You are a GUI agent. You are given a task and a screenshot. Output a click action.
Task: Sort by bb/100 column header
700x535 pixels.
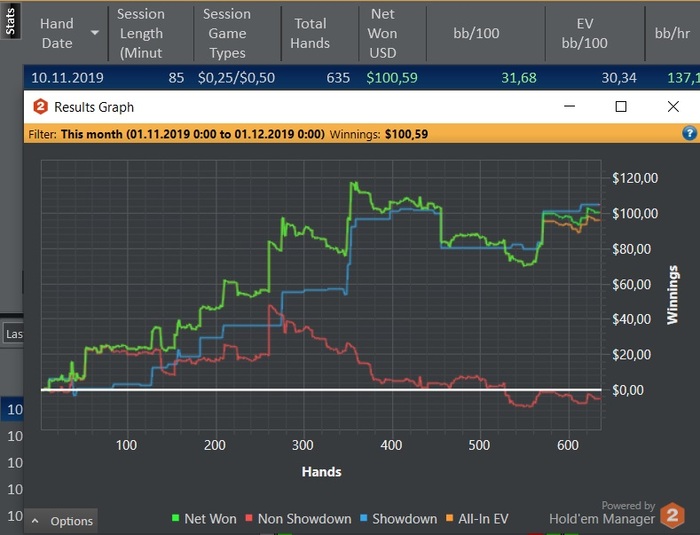click(x=476, y=33)
